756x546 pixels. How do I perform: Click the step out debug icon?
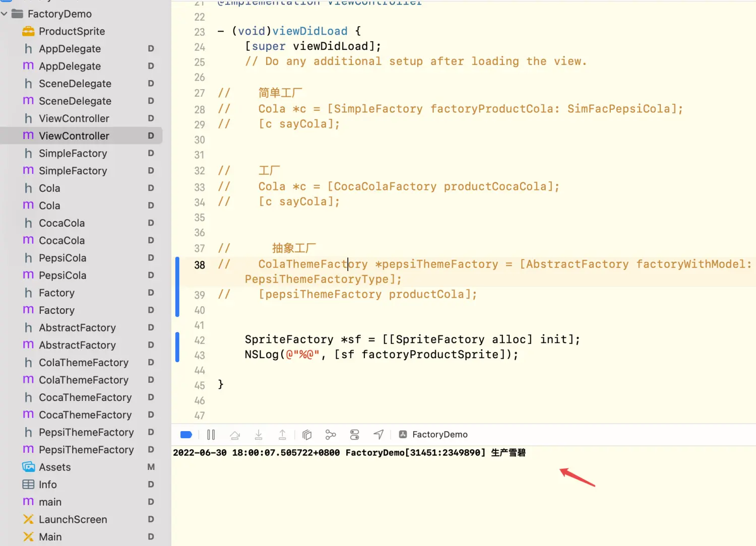tap(282, 435)
